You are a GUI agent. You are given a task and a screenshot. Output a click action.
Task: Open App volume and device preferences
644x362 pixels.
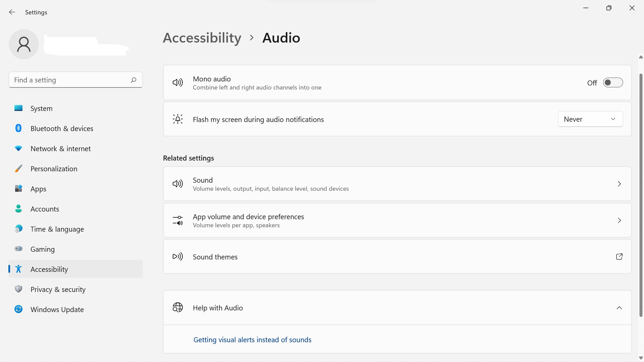pyautogui.click(x=397, y=220)
